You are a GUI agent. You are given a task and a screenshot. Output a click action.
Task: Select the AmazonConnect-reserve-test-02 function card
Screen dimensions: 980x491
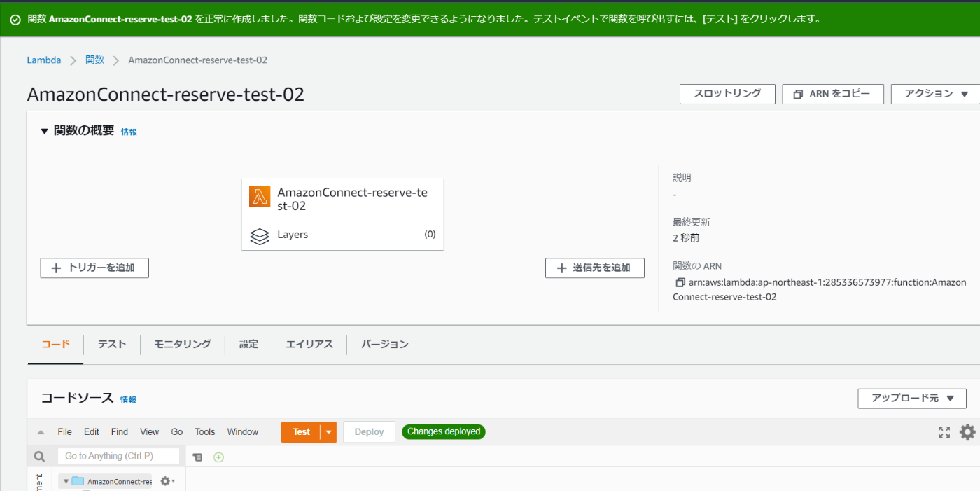click(343, 214)
